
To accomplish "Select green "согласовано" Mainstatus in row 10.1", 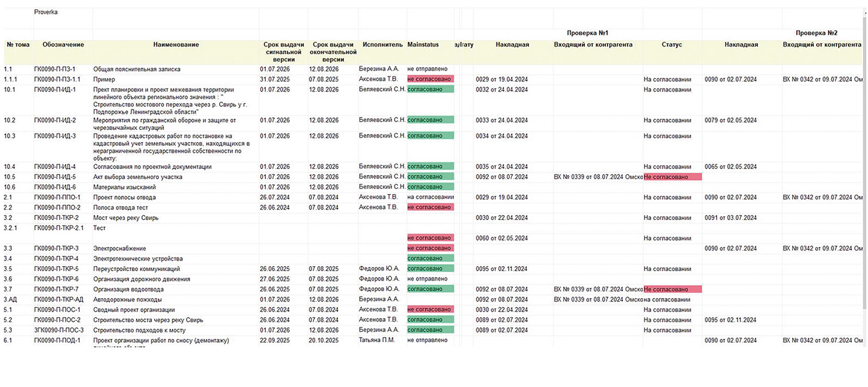I will coord(430,89).
